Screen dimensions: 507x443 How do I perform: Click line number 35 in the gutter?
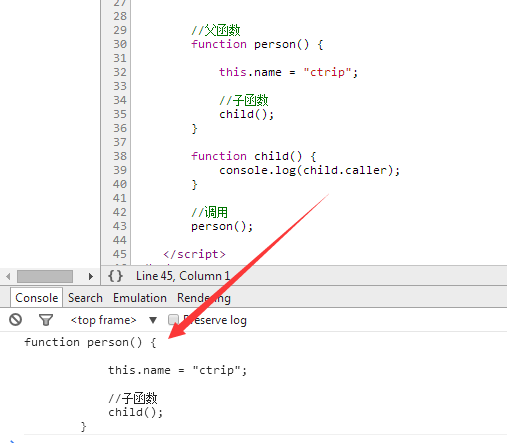(x=120, y=114)
